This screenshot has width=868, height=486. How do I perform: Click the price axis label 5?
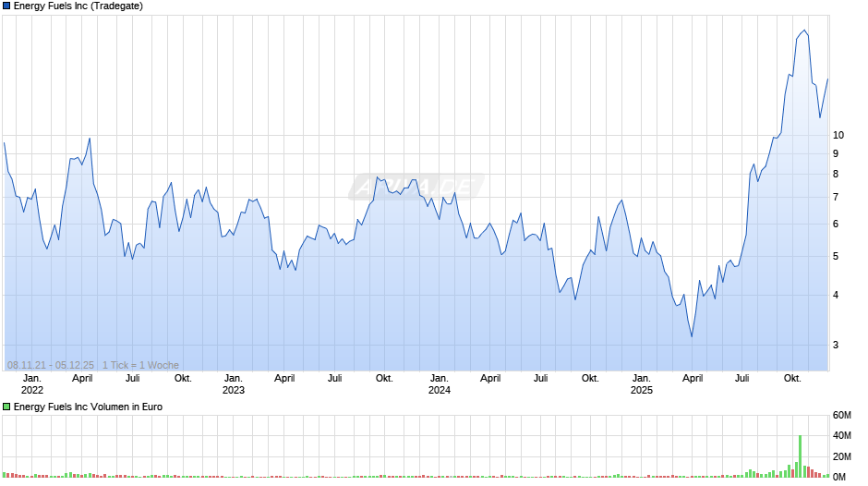coord(836,257)
